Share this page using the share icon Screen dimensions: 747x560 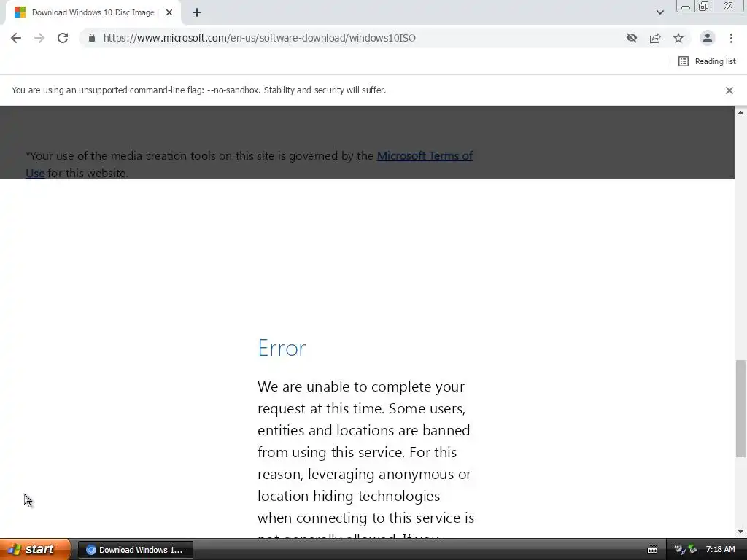[x=655, y=38]
